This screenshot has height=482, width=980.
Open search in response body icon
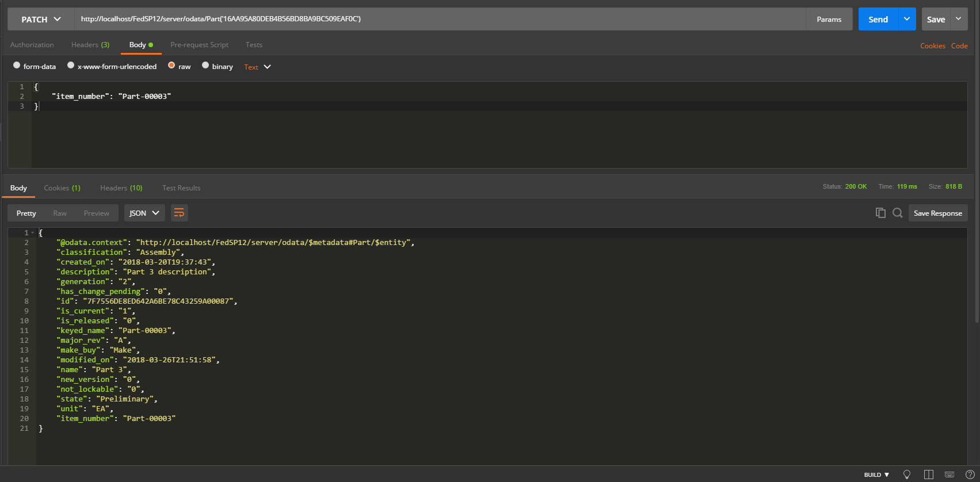click(897, 213)
